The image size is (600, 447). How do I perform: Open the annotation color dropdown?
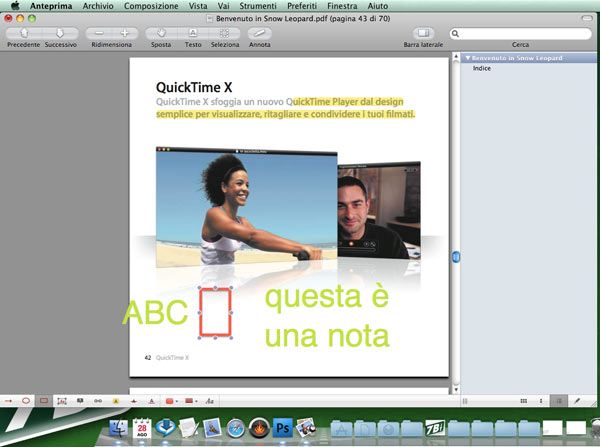point(174,400)
